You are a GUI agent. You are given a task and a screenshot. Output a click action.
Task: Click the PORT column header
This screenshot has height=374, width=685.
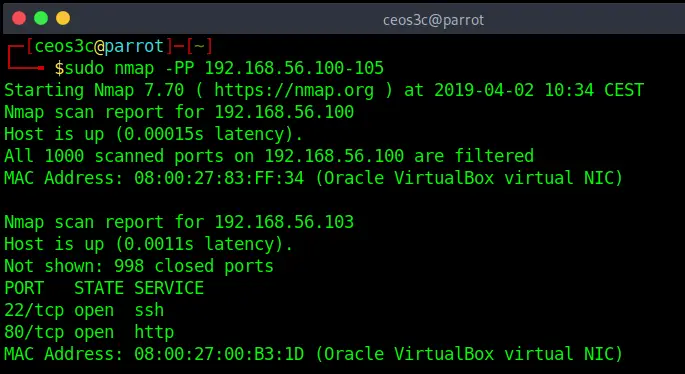[x=24, y=288]
